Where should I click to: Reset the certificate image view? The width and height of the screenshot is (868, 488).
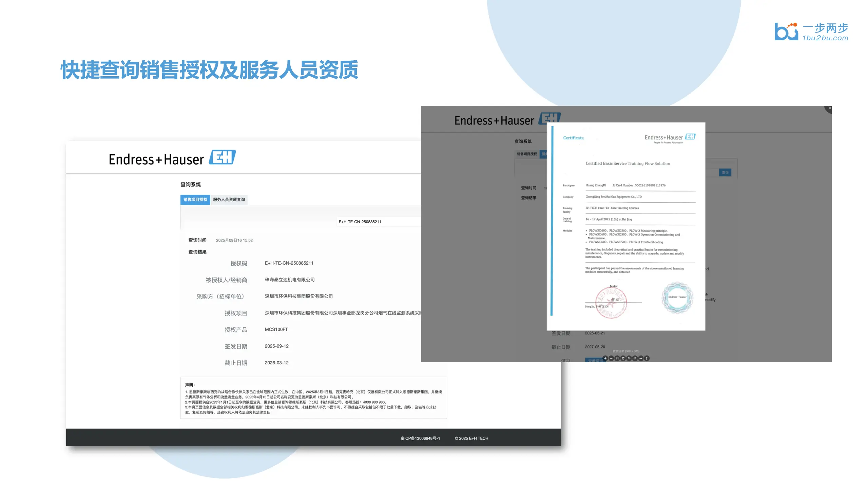click(x=623, y=358)
